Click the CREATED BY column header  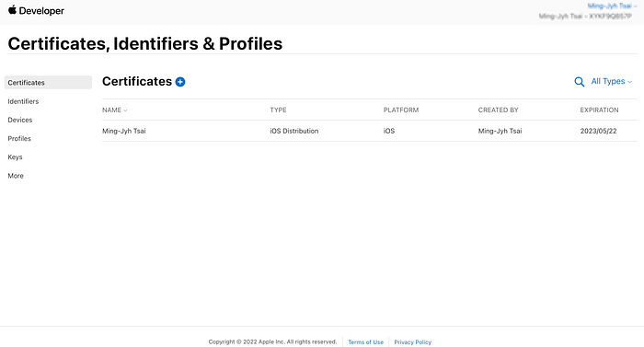499,110
